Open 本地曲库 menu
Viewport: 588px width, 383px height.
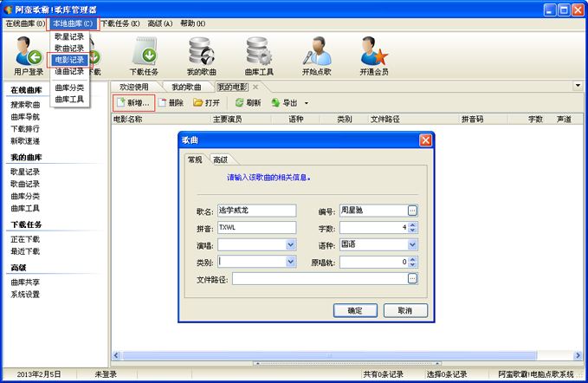point(73,23)
